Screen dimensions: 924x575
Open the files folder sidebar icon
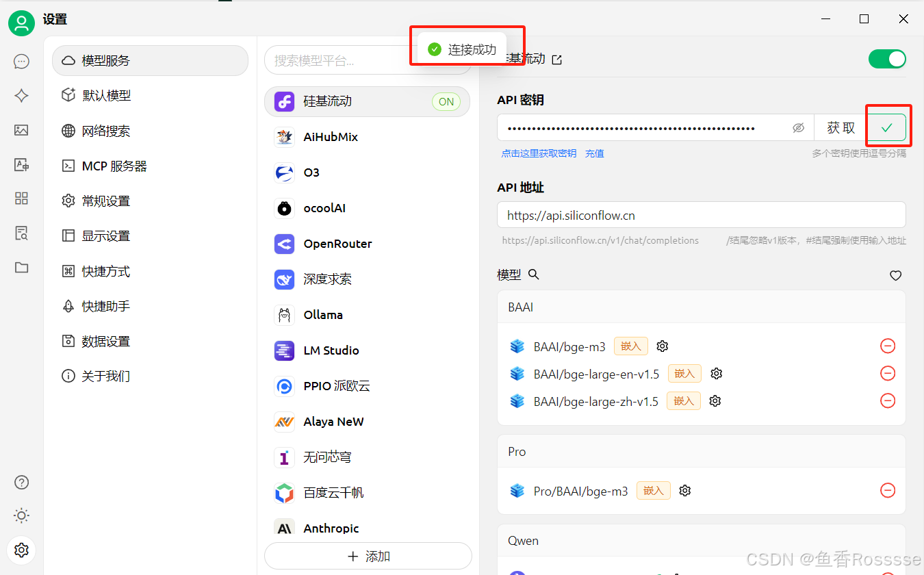[x=21, y=268]
